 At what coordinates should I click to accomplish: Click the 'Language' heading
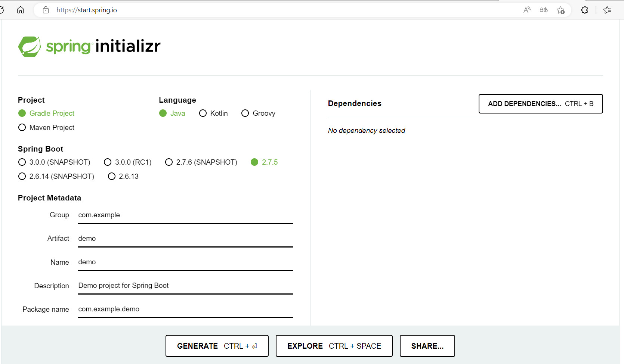(177, 100)
